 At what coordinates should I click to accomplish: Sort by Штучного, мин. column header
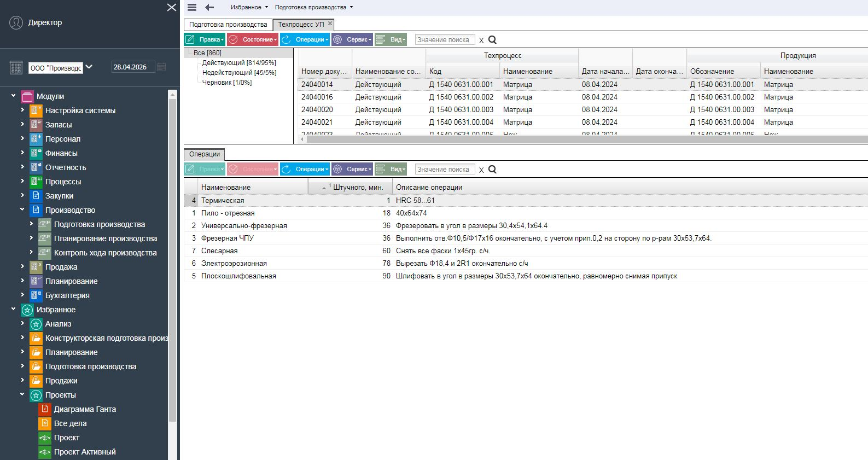350,187
